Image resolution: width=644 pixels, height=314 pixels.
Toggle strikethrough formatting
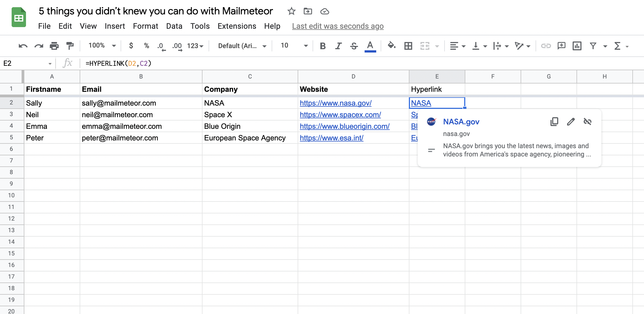pos(354,46)
